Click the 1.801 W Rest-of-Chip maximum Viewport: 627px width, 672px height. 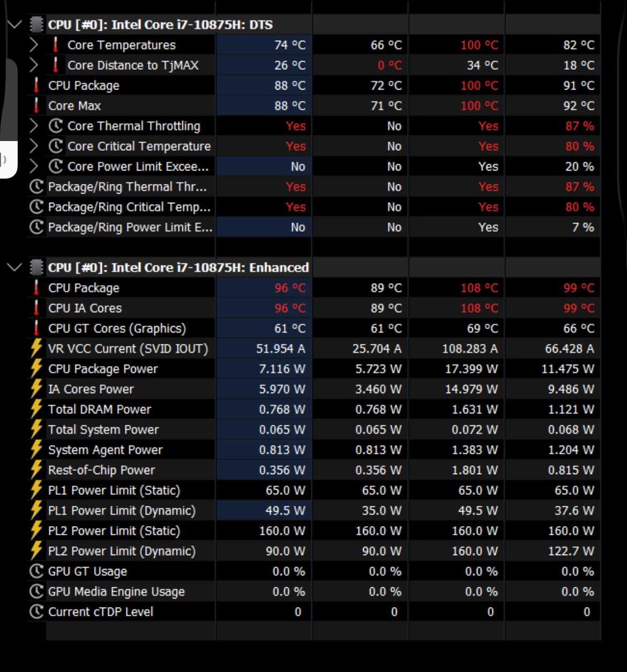[475, 470]
